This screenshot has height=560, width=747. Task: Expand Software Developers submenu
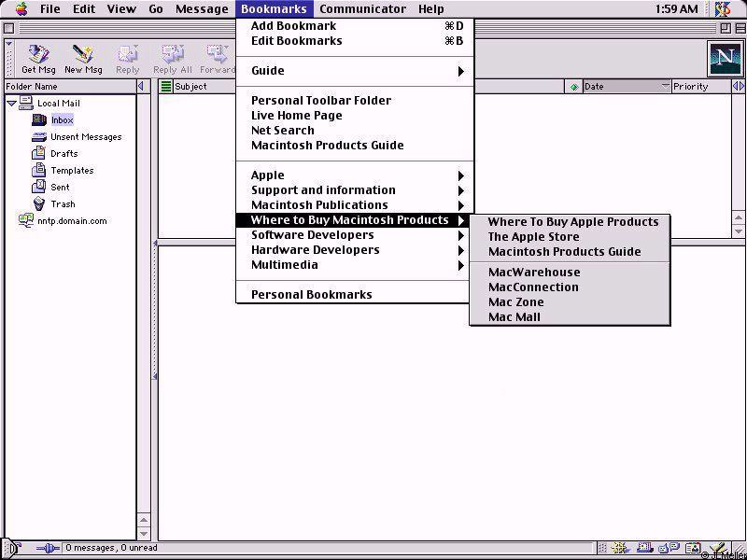(355, 235)
